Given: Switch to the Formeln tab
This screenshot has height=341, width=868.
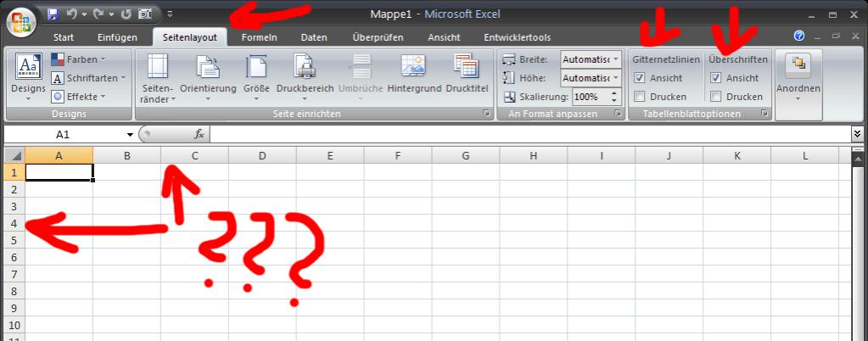Looking at the screenshot, I should [x=259, y=37].
